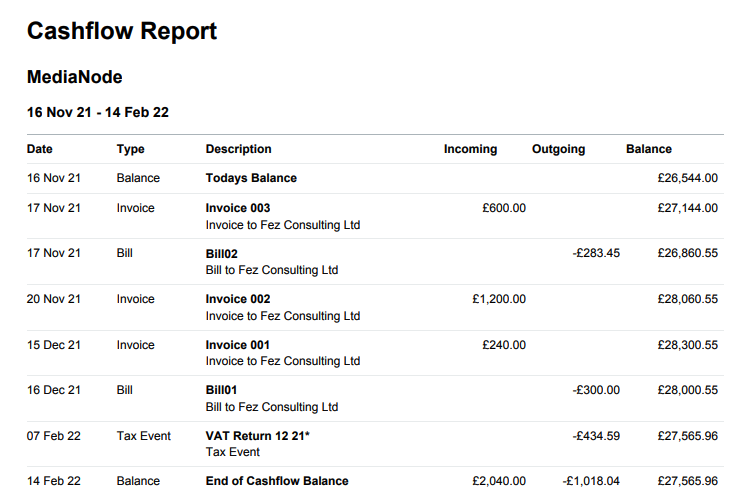Click the £28,060.55 balance value
The width and height of the screenshot is (753, 504).
(688, 299)
